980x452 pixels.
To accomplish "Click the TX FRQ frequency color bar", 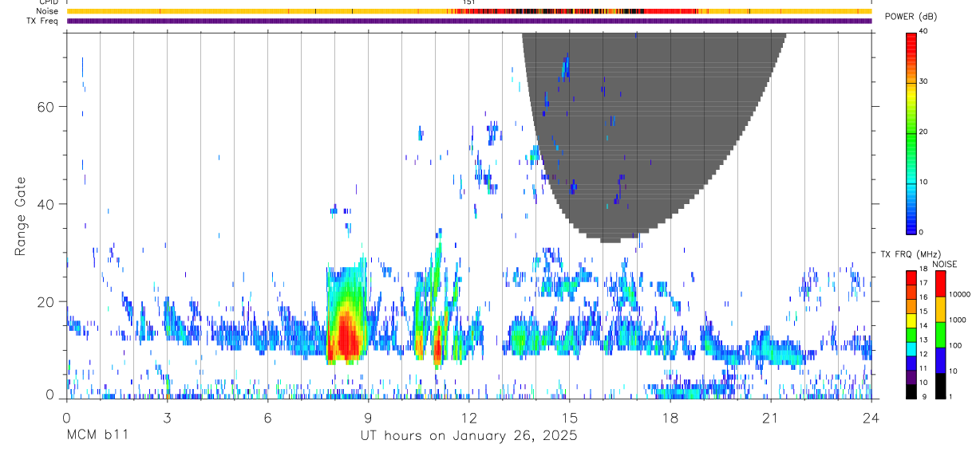I will click(x=911, y=335).
